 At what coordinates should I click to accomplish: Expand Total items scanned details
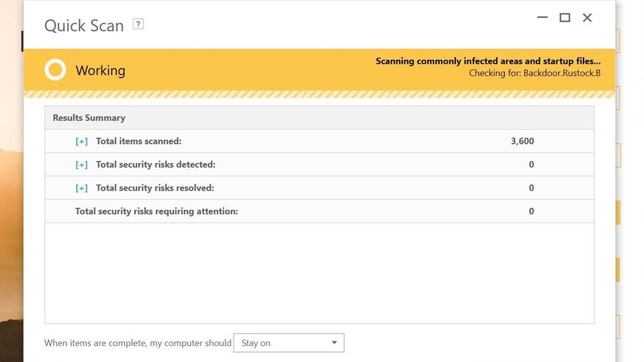pyautogui.click(x=82, y=141)
